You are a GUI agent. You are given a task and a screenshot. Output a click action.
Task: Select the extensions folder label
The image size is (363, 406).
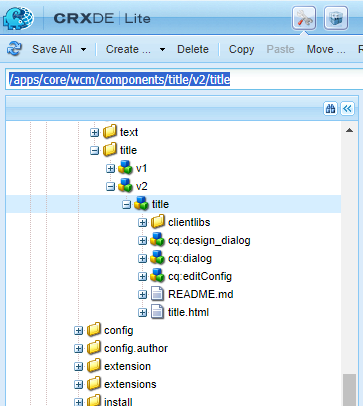(130, 384)
